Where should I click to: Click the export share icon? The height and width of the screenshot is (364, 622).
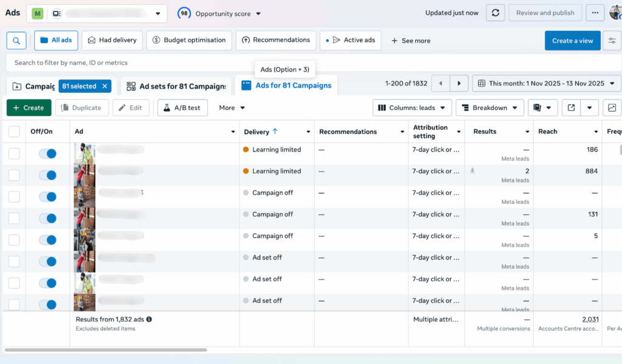tap(571, 108)
